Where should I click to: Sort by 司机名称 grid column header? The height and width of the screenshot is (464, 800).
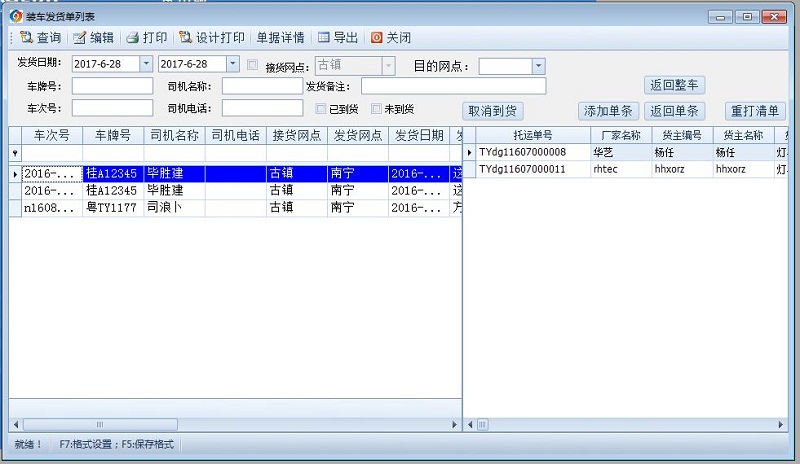pos(174,135)
